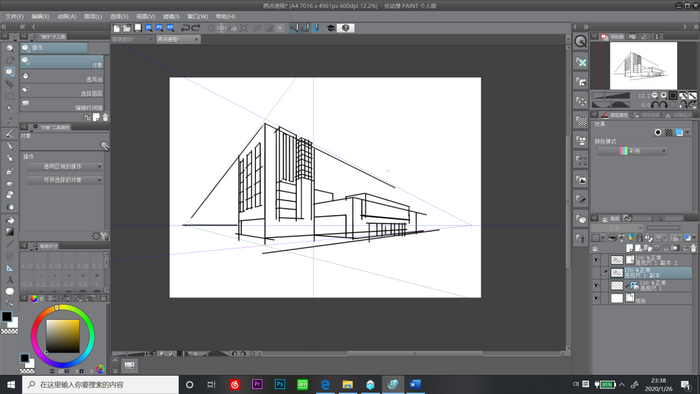The width and height of the screenshot is (700, 394).
Task: Click the trash icon in Layers panel
Action: click(693, 248)
